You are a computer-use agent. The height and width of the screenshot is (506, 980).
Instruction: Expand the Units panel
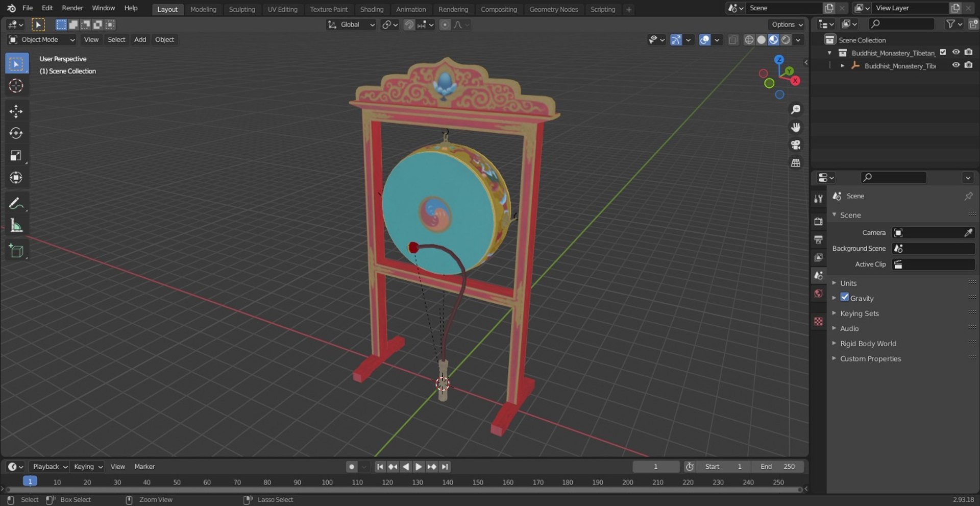[848, 283]
